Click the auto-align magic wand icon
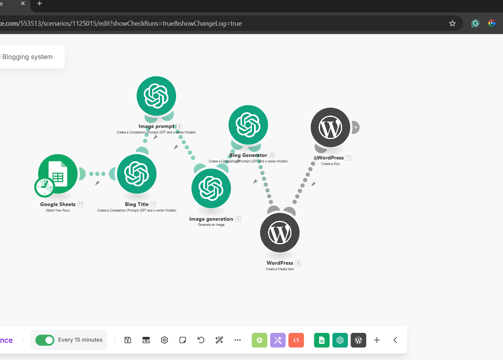Screen dimensions: 503x360 click(219, 340)
